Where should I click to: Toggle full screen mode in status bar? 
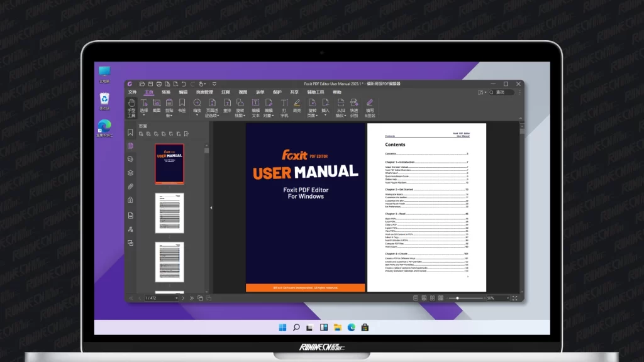point(516,298)
